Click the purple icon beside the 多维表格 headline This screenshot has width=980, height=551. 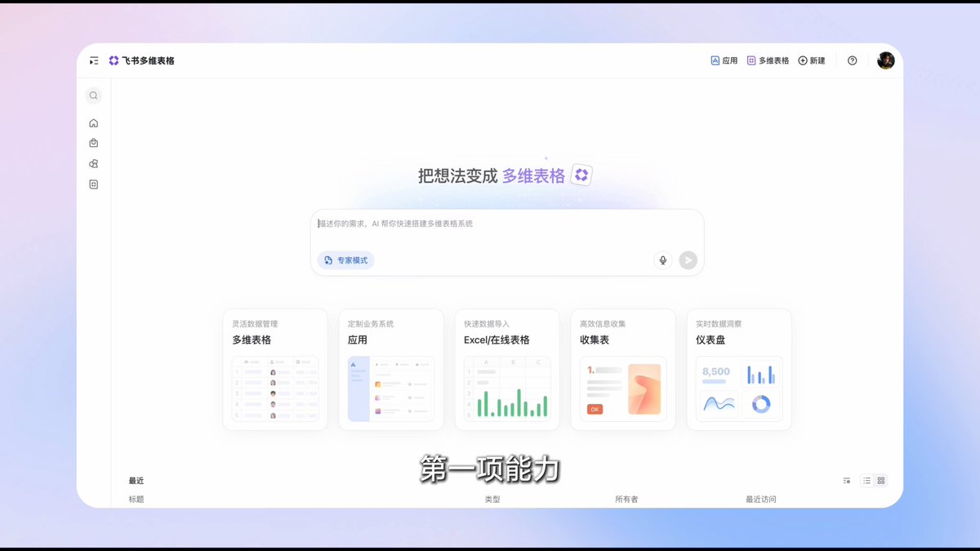(x=581, y=175)
